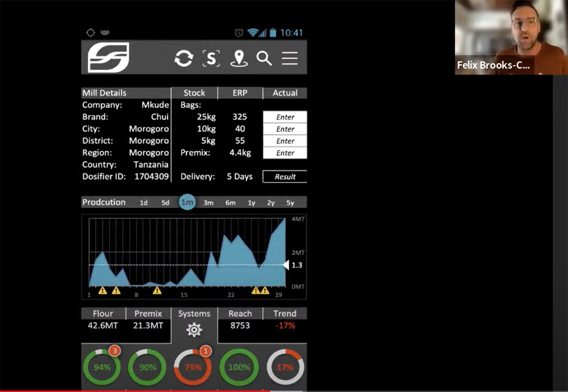This screenshot has height=392, width=568.
Task: Enter actual stock for 25kg bags
Action: point(285,117)
